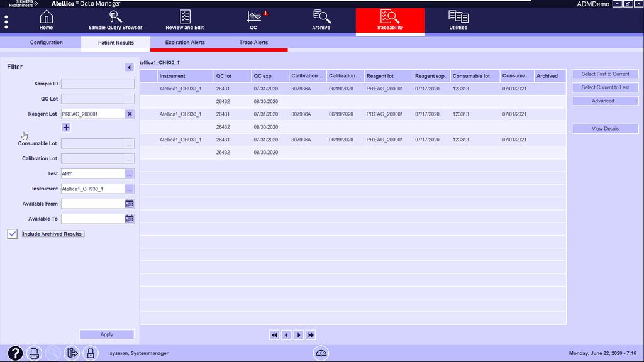Viewport: 644px width, 362px height.
Task: Open Consumable Lot browse button
Action: pos(129,143)
